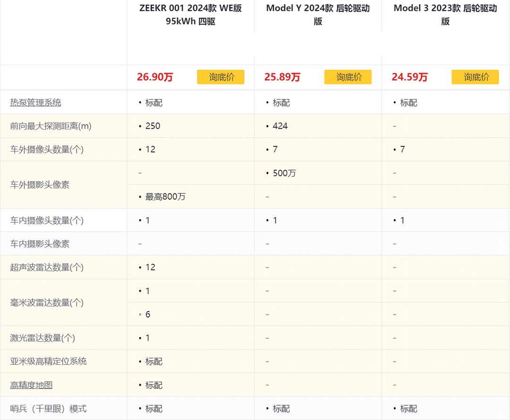Click the 424 detection distance value
This screenshot has width=510, height=420.
point(280,126)
